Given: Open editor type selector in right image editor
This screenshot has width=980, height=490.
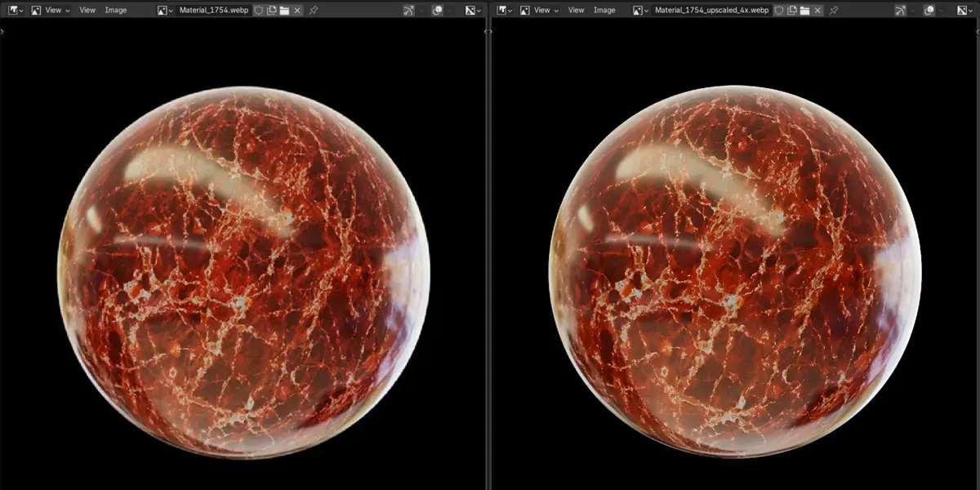Looking at the screenshot, I should [505, 10].
